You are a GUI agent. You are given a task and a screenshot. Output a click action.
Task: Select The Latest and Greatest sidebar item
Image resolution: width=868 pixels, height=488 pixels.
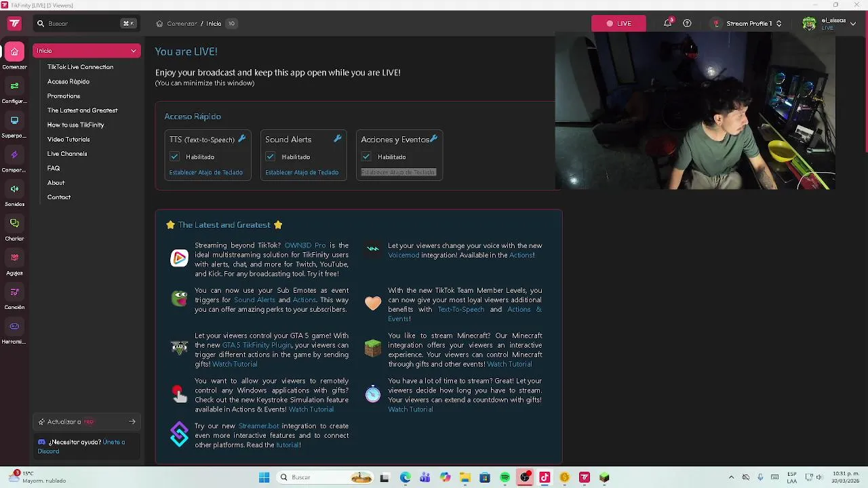coord(82,110)
